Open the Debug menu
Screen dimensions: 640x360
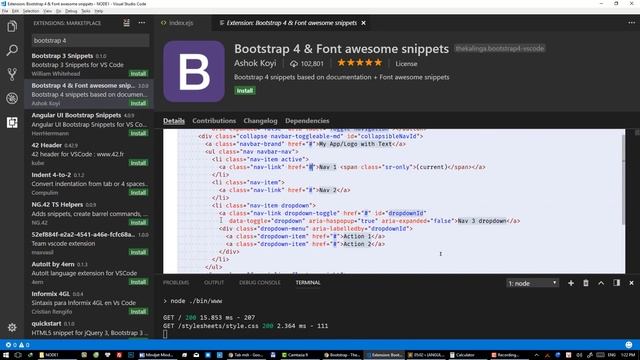point(71,11)
